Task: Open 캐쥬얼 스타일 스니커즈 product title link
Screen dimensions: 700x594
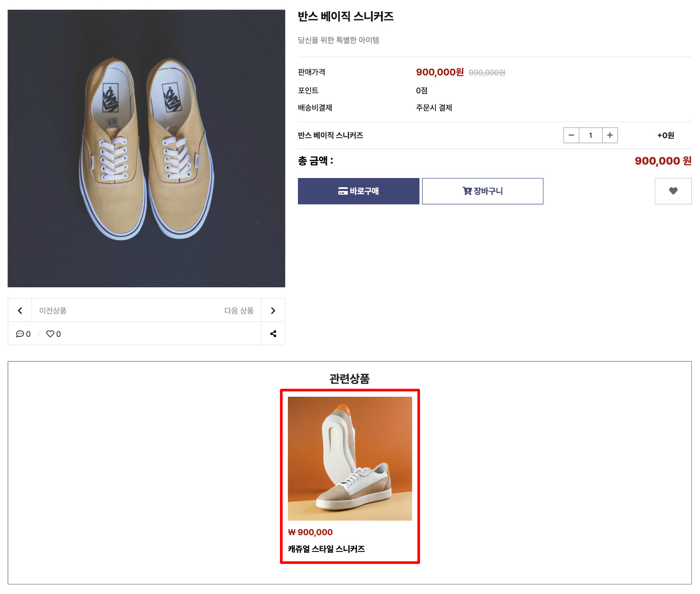Action: [326, 549]
